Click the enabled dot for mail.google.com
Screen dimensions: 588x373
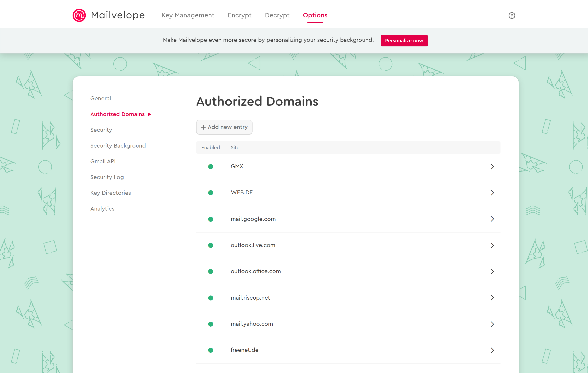click(210, 219)
